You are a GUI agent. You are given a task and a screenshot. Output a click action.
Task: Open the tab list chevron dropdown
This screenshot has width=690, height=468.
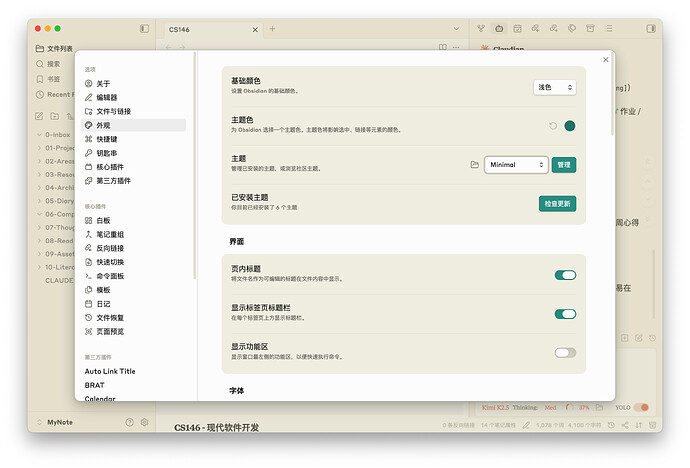(456, 29)
